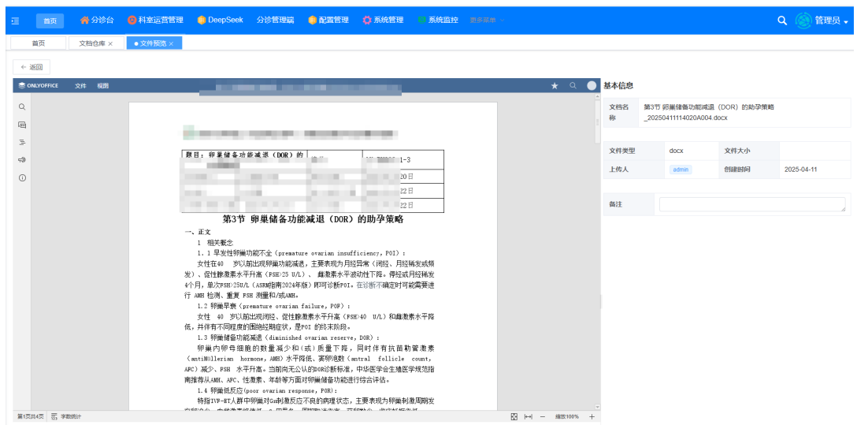Screen dimensions: 868x425
Task: Click the 备注 remarks text field
Action: tap(751, 205)
